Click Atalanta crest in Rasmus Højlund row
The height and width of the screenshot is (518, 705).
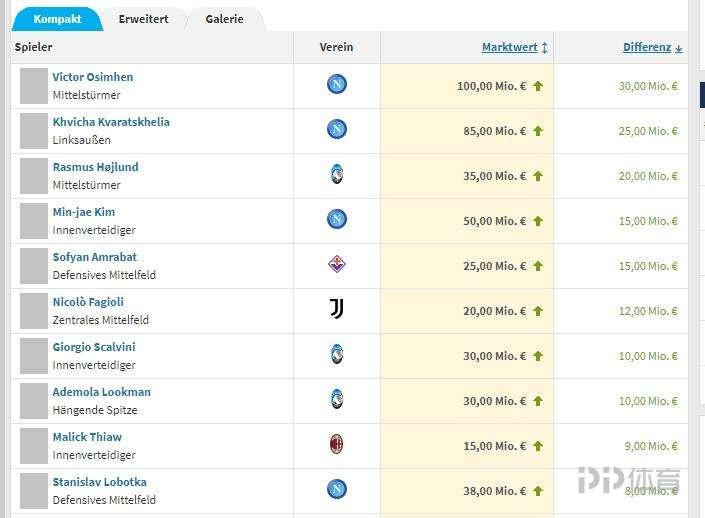pos(336,175)
